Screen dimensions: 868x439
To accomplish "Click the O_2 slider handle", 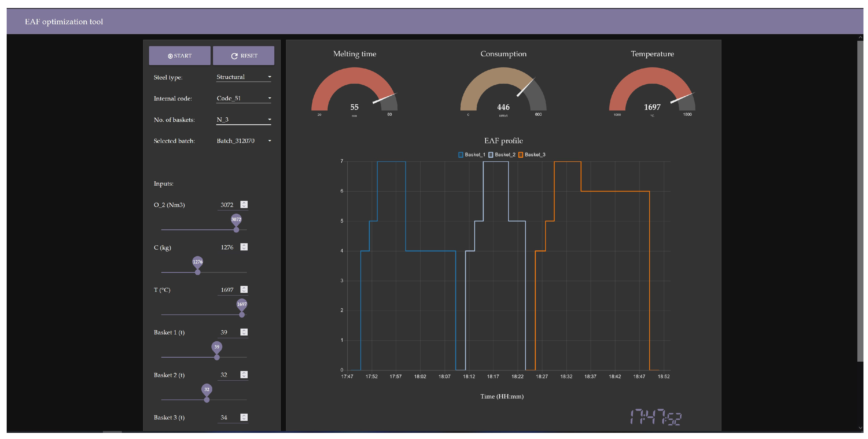I will coord(236,230).
